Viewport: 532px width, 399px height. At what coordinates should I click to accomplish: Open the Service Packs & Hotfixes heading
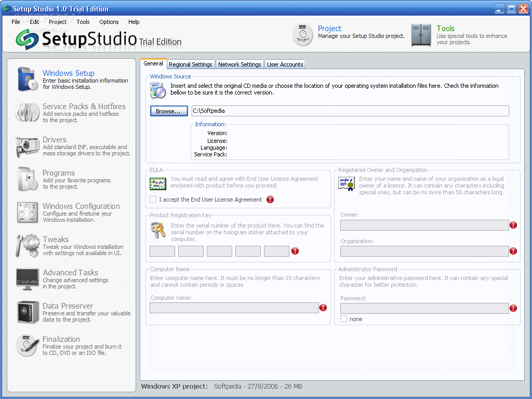point(84,106)
